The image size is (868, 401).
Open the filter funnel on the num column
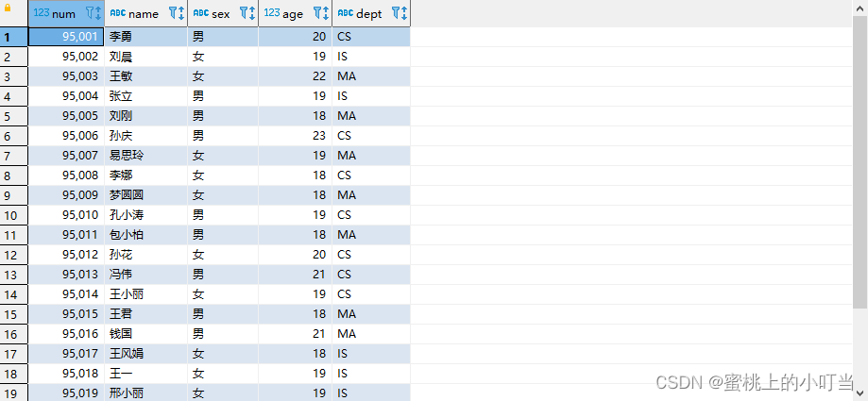pyautogui.click(x=91, y=13)
